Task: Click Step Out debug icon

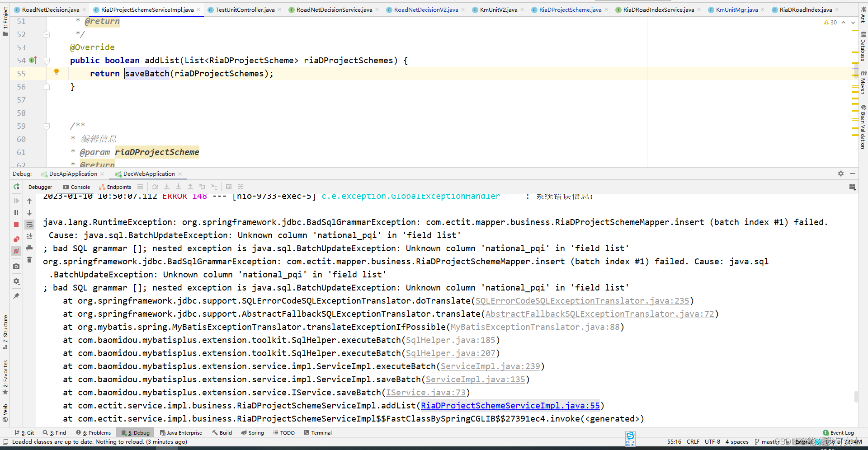Action: click(x=190, y=187)
